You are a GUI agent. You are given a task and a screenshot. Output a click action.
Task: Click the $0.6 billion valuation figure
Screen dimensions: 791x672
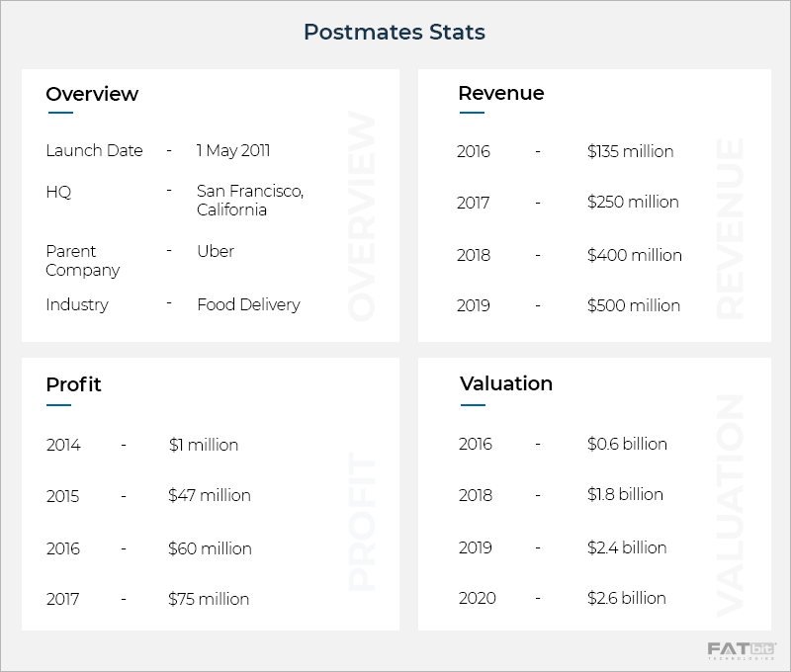click(627, 445)
